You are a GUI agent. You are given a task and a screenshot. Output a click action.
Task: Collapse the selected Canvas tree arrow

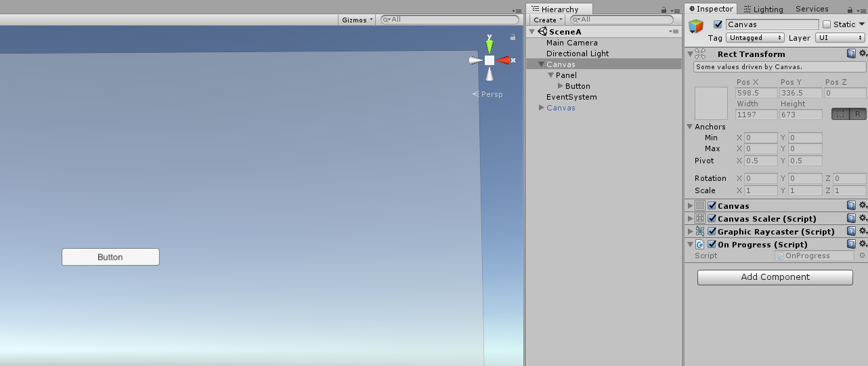click(541, 64)
